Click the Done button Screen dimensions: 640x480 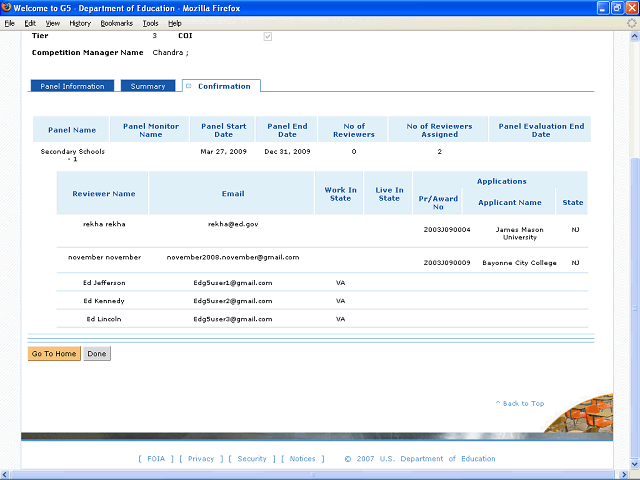[x=97, y=353]
